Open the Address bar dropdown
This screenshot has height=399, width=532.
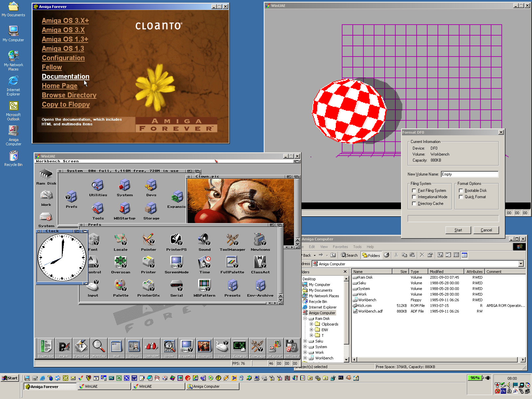(521, 264)
